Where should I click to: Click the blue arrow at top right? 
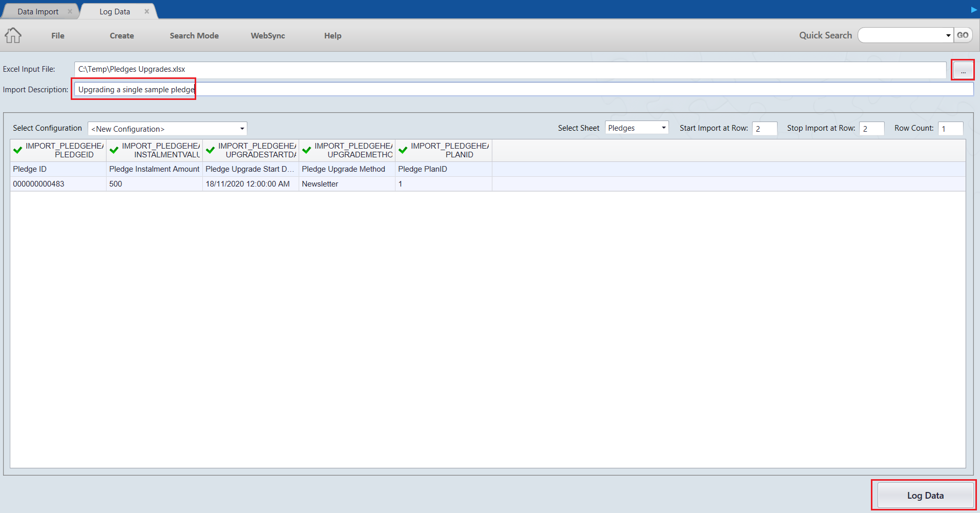click(974, 10)
